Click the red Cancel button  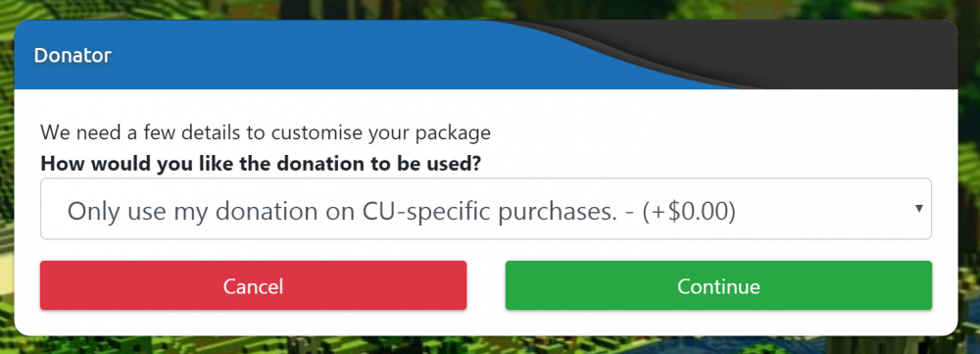point(253,285)
